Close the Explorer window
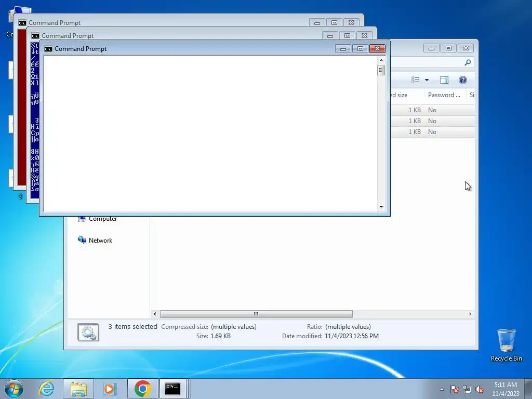The height and width of the screenshot is (399, 532). (466, 48)
